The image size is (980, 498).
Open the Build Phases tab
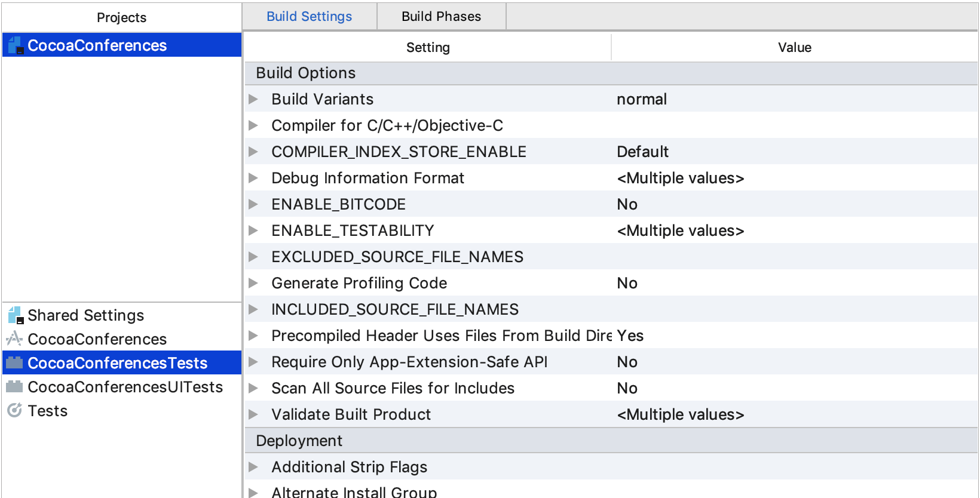pos(441,17)
